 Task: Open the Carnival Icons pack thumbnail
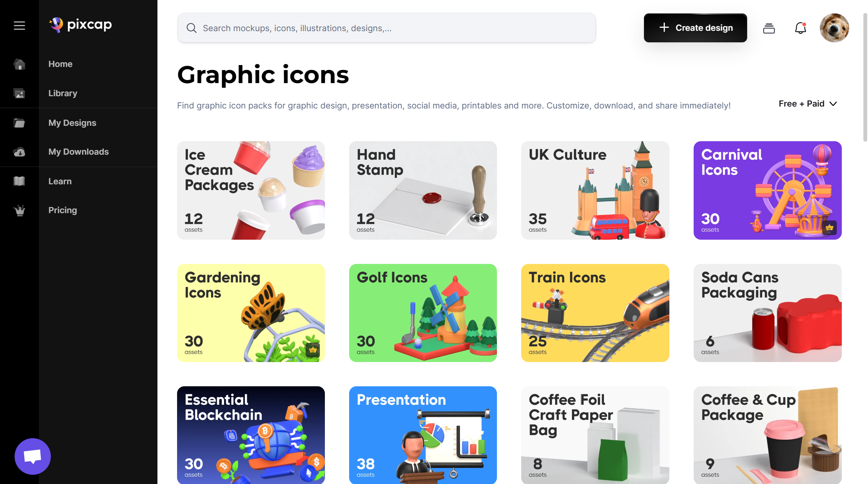pyautogui.click(x=768, y=190)
